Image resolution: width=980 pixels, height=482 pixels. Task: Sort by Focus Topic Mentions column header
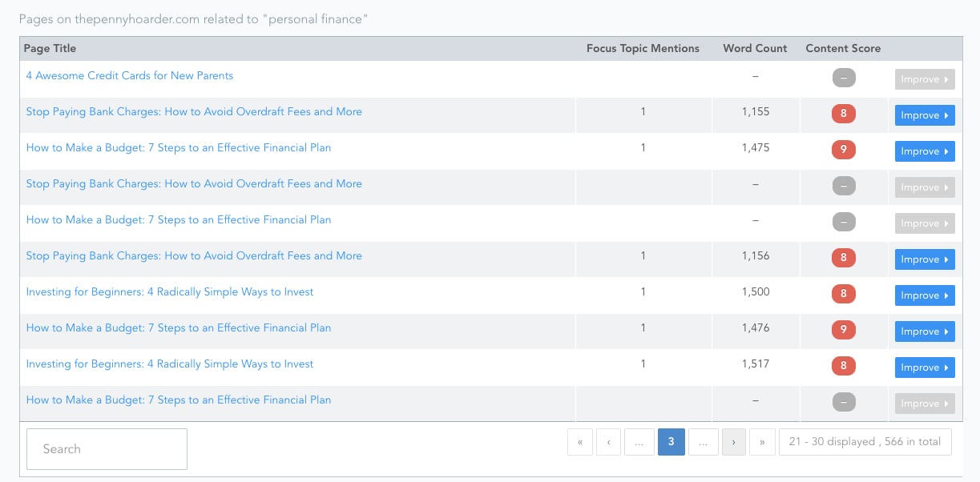[643, 48]
